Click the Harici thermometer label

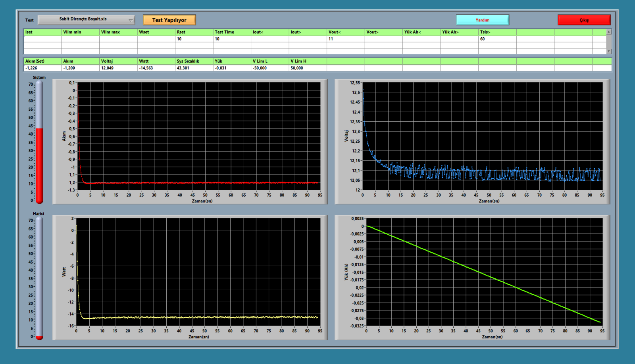38,213
